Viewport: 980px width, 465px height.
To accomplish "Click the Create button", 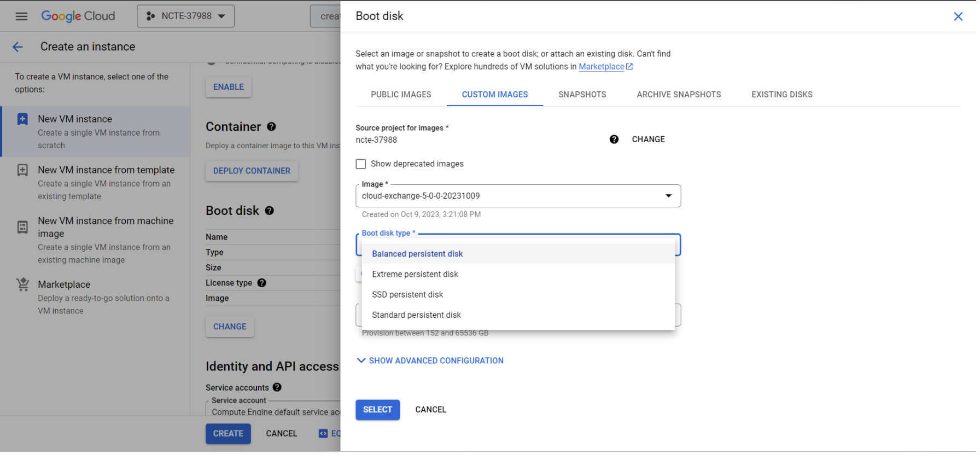I will click(228, 434).
